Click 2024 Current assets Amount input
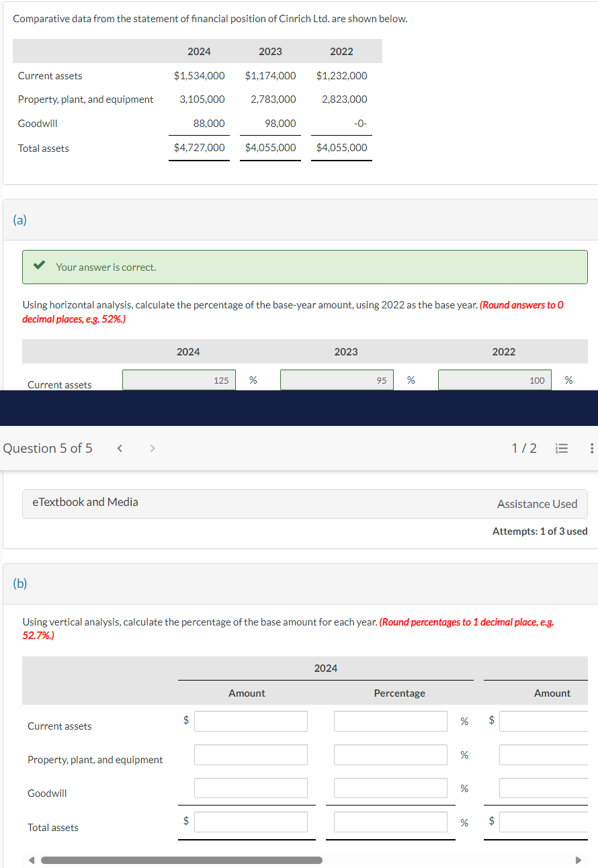 [x=251, y=721]
